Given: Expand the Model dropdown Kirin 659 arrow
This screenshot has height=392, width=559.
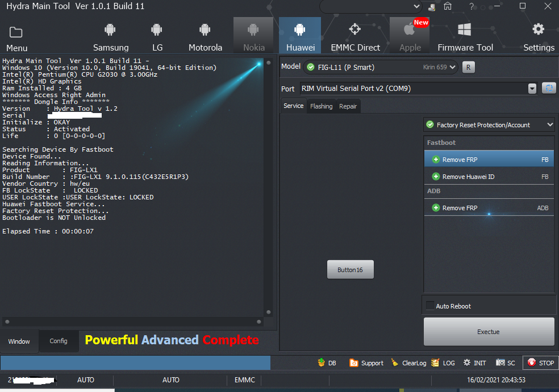Looking at the screenshot, I should coord(452,67).
